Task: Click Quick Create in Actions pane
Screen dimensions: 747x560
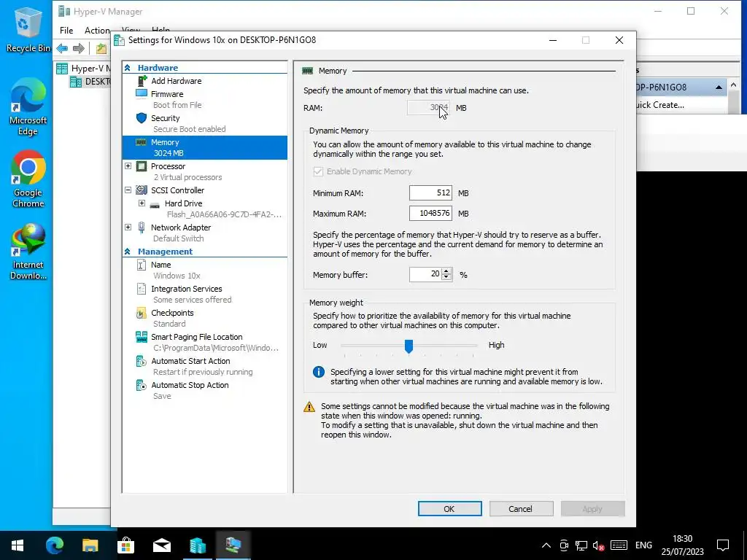Action: pyautogui.click(x=660, y=105)
